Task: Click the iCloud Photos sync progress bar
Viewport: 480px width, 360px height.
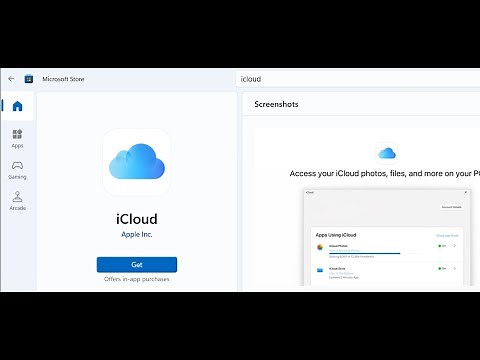Action: (365, 253)
